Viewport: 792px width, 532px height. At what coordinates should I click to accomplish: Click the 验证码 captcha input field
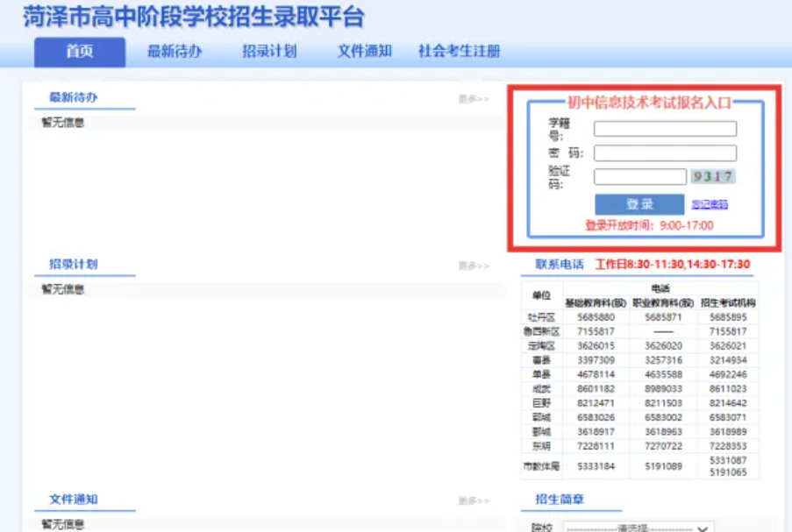pos(639,177)
